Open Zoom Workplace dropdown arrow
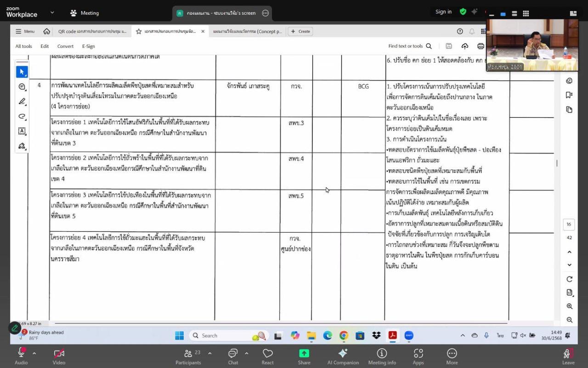588x368 pixels. coord(52,12)
